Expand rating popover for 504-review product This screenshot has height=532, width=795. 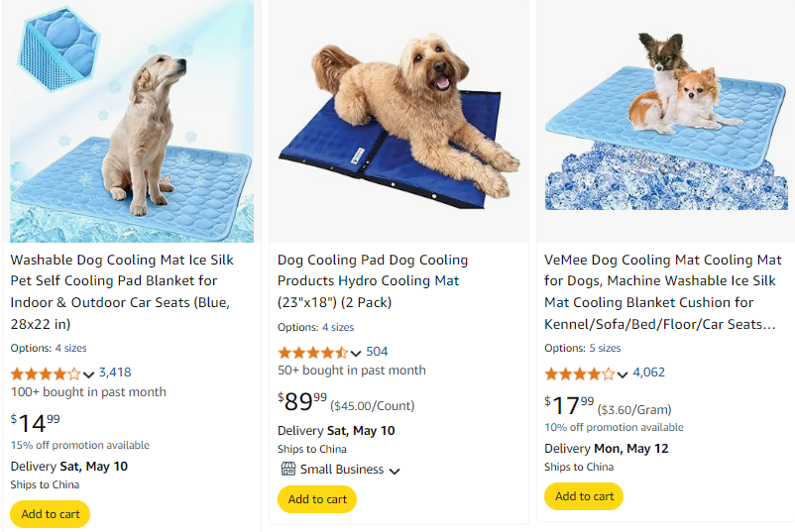coord(357,353)
